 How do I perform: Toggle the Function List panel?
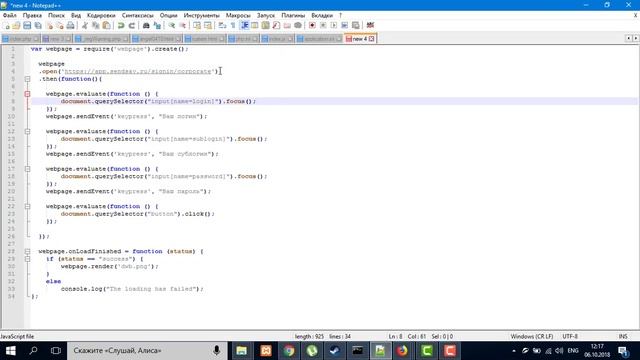click(x=276, y=25)
